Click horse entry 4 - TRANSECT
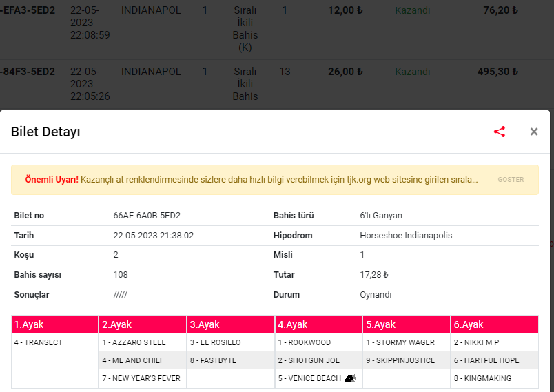This screenshot has width=554, height=392. pos(38,342)
